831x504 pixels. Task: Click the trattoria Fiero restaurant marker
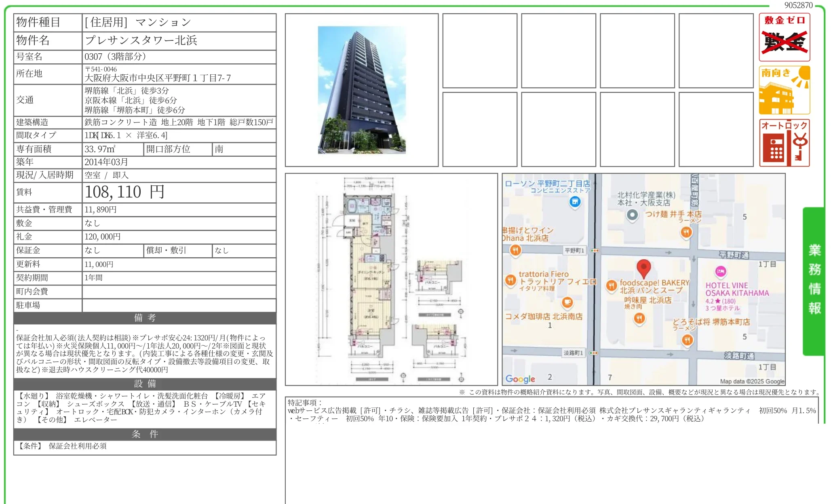(x=510, y=280)
